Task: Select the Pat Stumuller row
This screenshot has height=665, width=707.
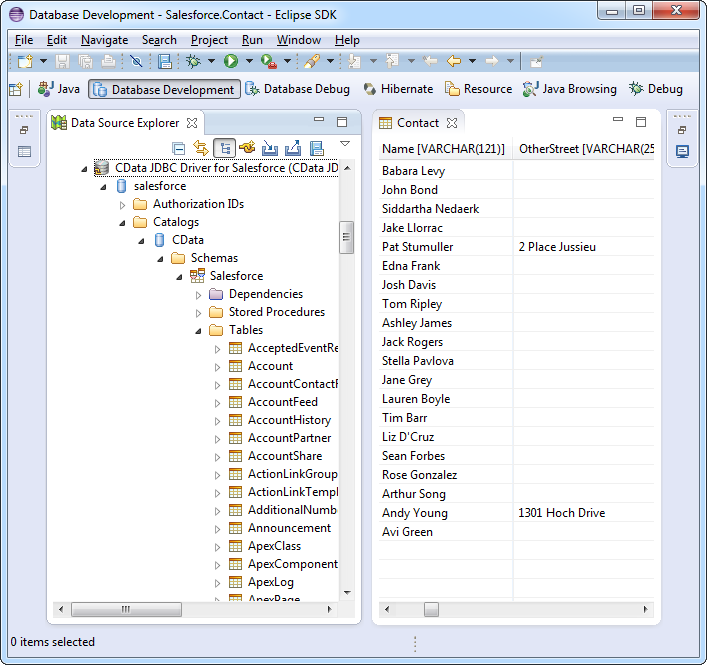Action: coord(417,247)
